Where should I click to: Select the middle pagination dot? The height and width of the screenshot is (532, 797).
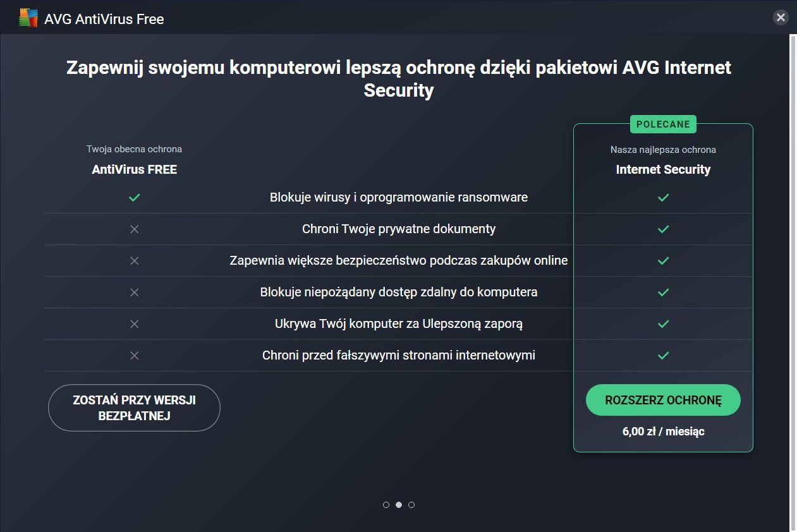(x=399, y=505)
